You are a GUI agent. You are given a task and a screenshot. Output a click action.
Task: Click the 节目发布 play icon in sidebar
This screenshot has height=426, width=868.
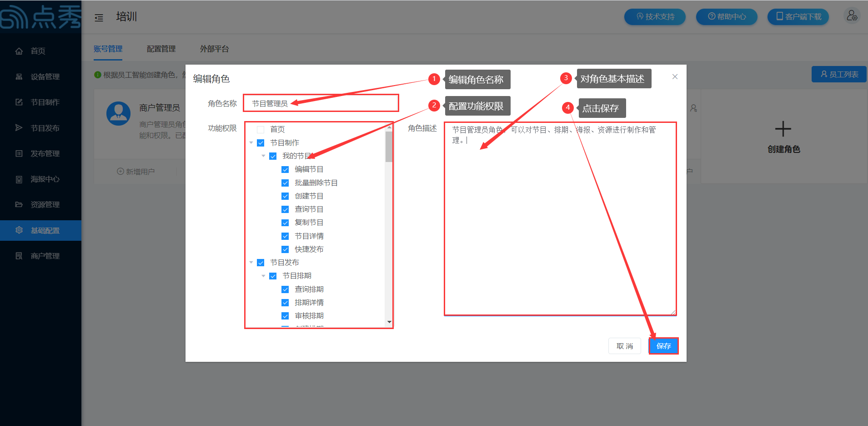(19, 128)
